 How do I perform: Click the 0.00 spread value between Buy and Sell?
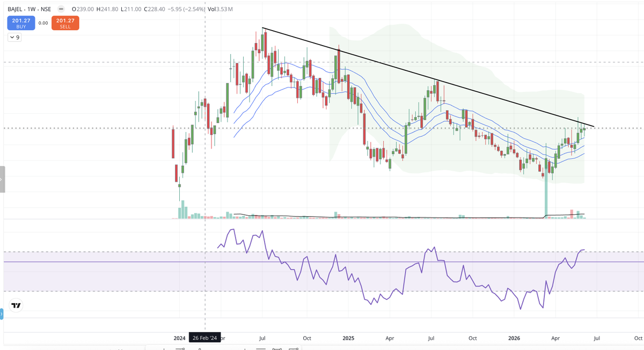pos(43,23)
